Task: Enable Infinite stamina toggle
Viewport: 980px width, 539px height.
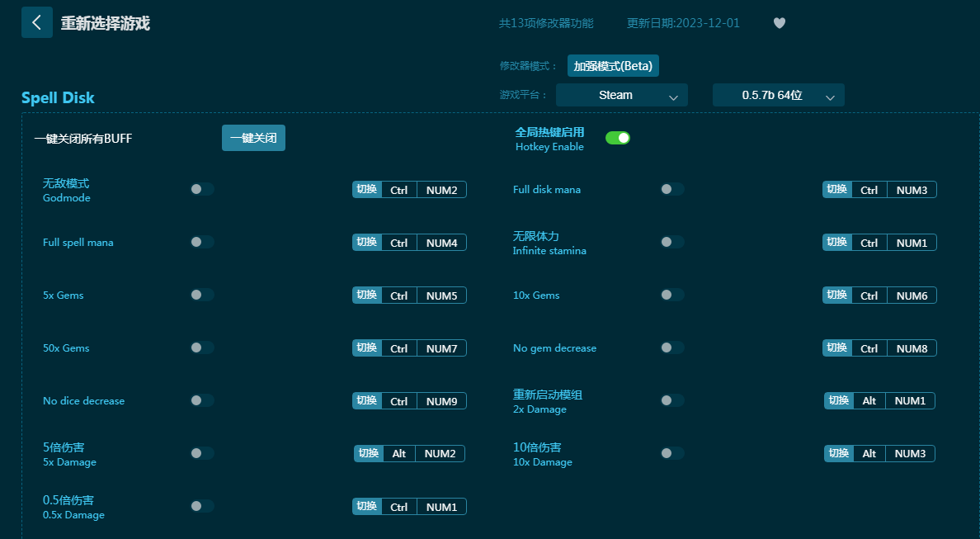Action: click(671, 242)
